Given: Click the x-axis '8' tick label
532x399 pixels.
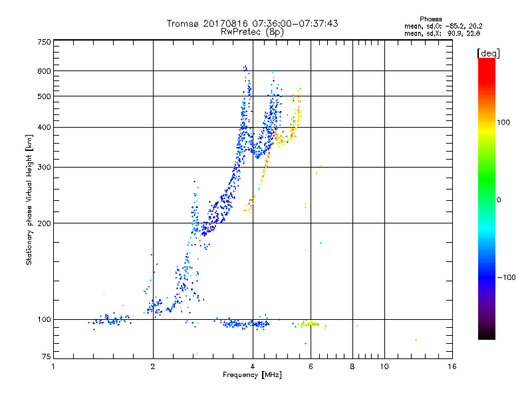Looking at the screenshot, I should pos(352,366).
